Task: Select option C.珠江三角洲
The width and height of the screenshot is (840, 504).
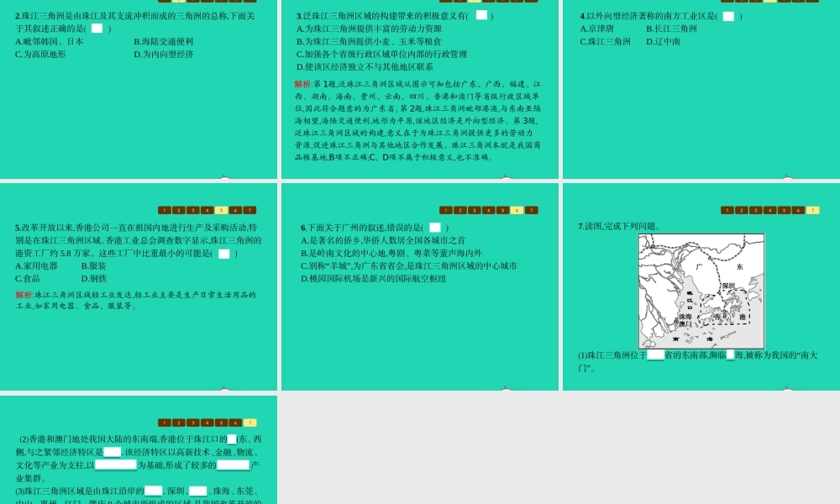Action: coord(605,42)
